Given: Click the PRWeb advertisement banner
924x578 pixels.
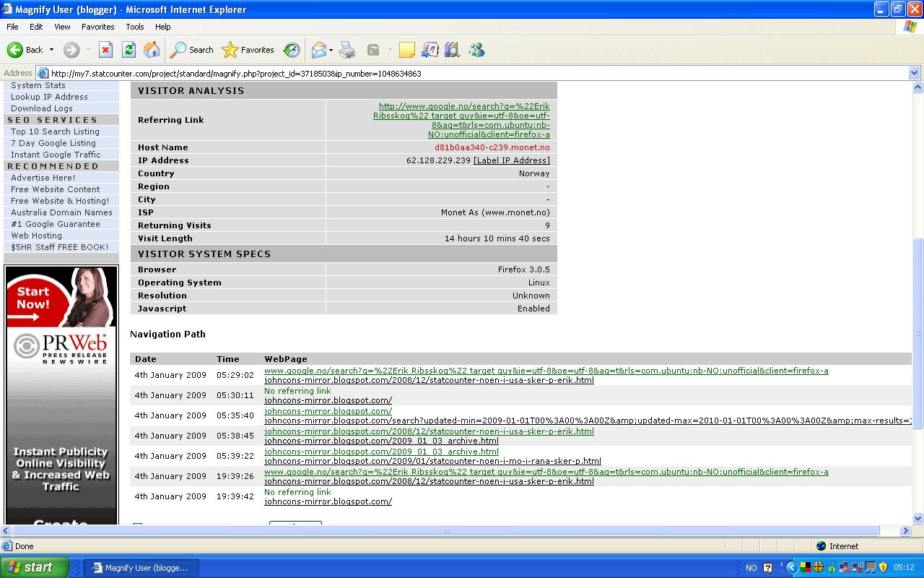Looking at the screenshot, I should point(61,395).
